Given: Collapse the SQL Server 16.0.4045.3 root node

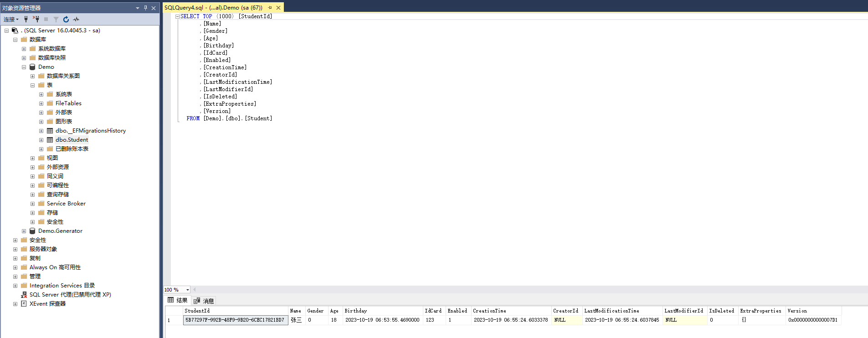Looking at the screenshot, I should coord(6,31).
